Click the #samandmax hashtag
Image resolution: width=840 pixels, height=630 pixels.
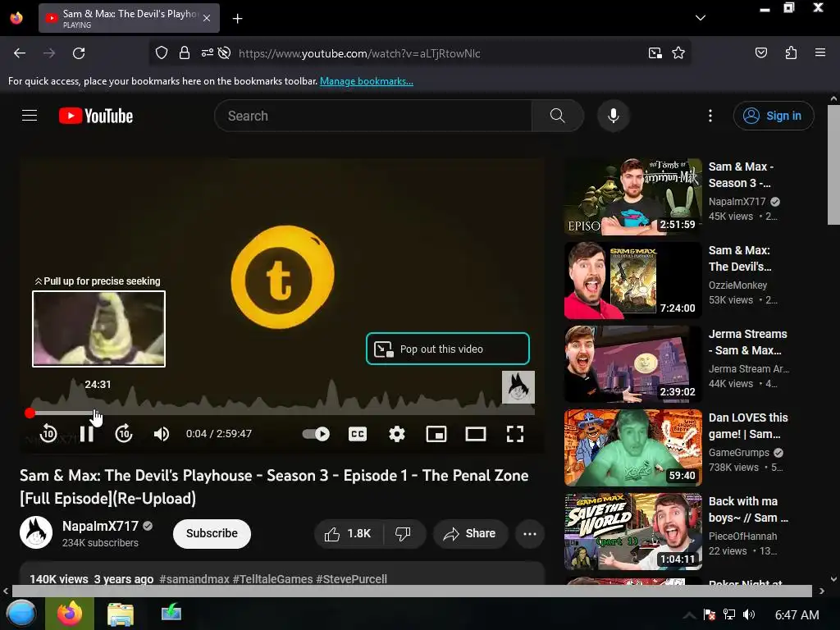pyautogui.click(x=194, y=579)
